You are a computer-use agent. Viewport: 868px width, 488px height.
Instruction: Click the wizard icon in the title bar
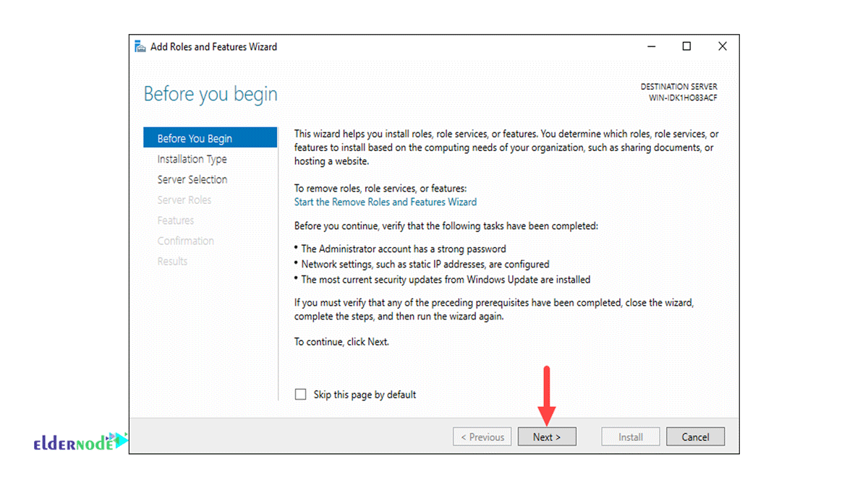140,47
